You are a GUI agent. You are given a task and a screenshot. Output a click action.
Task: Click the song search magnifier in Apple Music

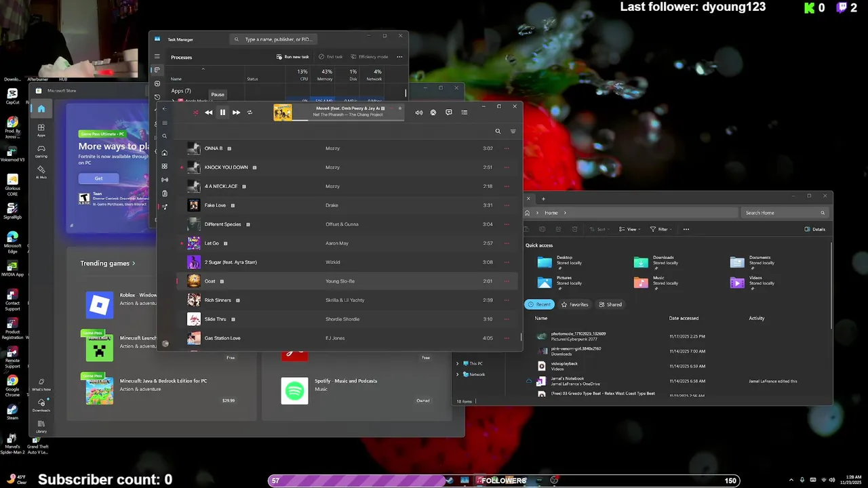tap(498, 131)
